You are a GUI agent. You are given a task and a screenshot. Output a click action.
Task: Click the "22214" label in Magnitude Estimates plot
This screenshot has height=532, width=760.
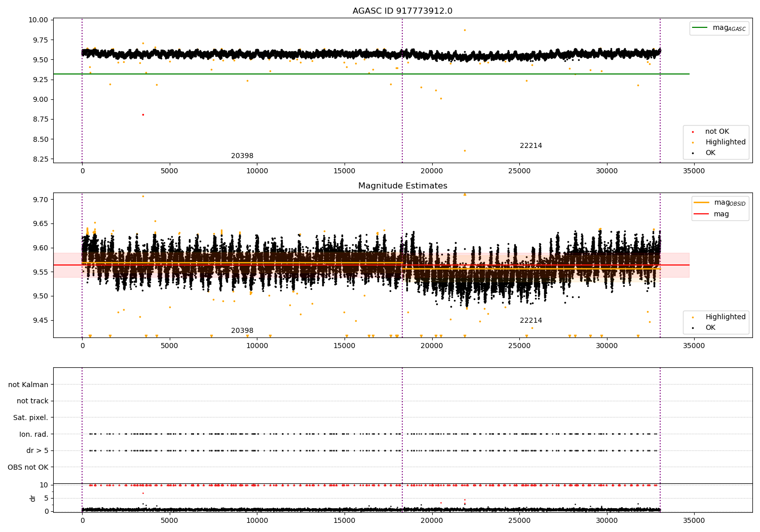point(531,321)
